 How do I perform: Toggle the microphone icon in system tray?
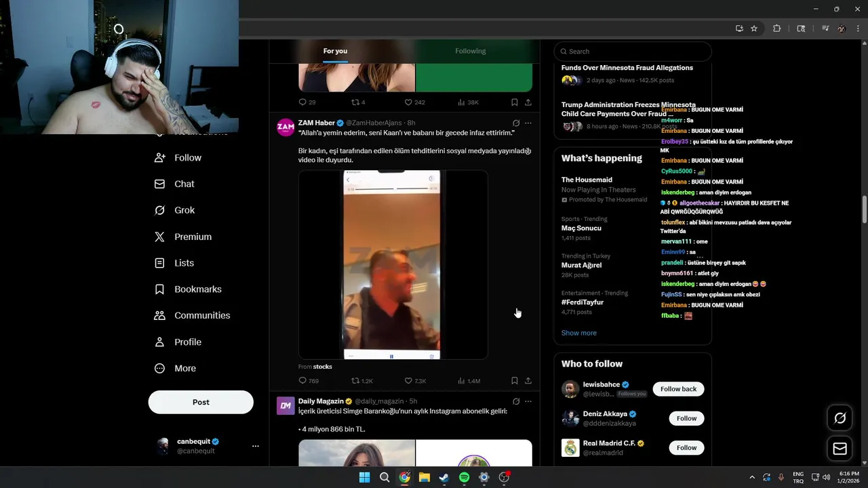click(781, 477)
